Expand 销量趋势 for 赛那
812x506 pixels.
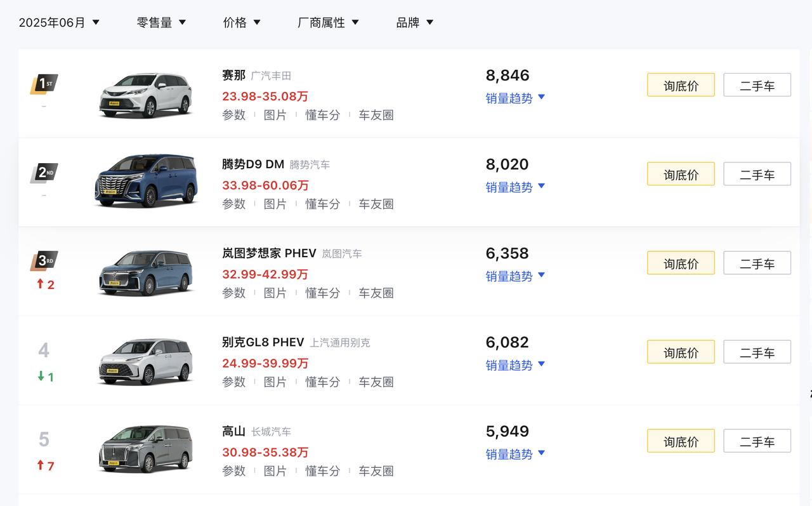coord(516,98)
